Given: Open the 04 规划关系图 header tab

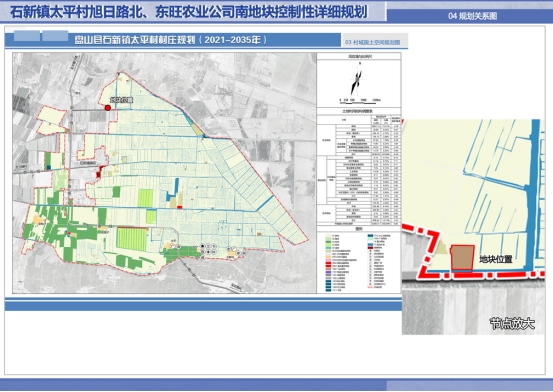Looking at the screenshot, I should [473, 16].
